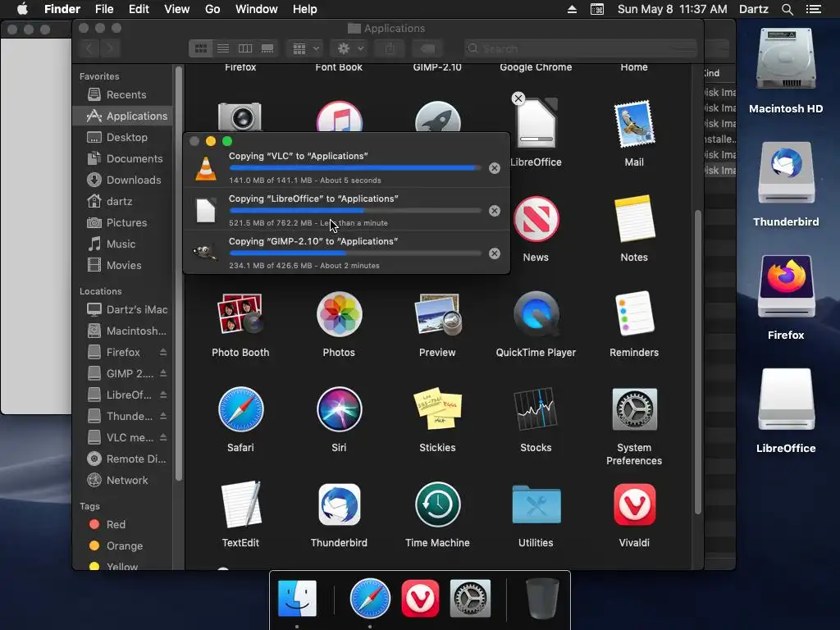840x630 pixels.
Task: Open System Preferences in Applications folder
Action: 634,409
